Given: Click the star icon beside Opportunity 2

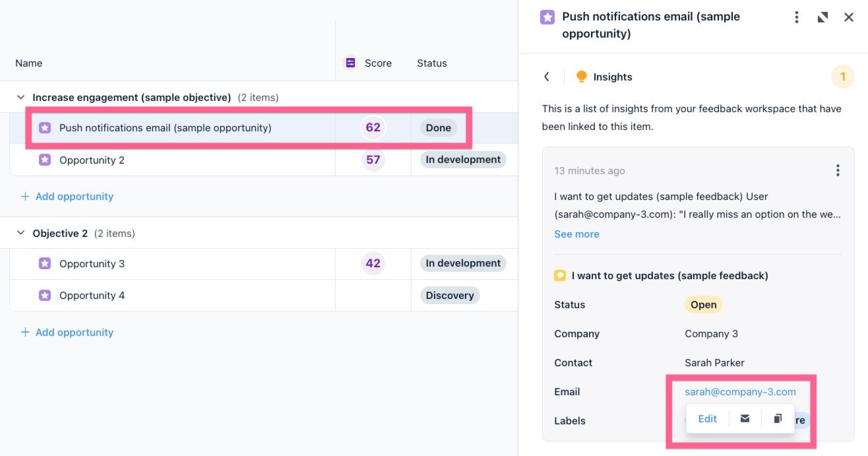Looking at the screenshot, I should point(45,160).
